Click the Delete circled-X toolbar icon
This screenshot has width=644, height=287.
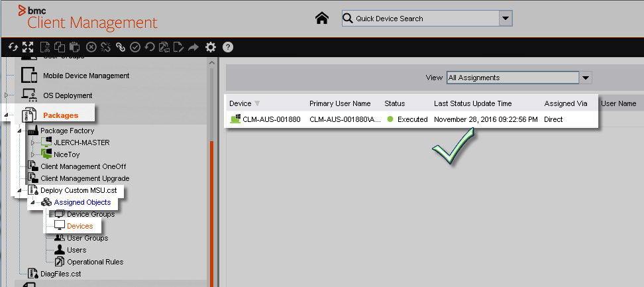tap(91, 47)
